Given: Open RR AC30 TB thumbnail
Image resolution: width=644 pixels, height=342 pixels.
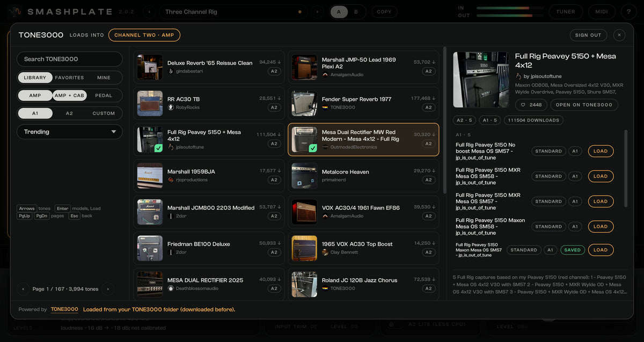Looking at the screenshot, I should [150, 103].
